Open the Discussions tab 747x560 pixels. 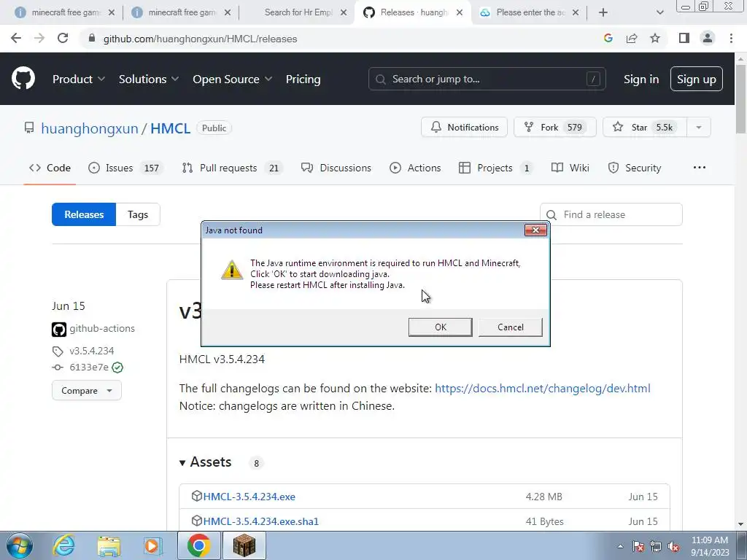point(336,168)
